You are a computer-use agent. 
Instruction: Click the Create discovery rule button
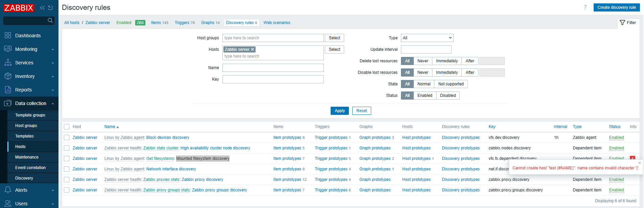[x=616, y=7]
